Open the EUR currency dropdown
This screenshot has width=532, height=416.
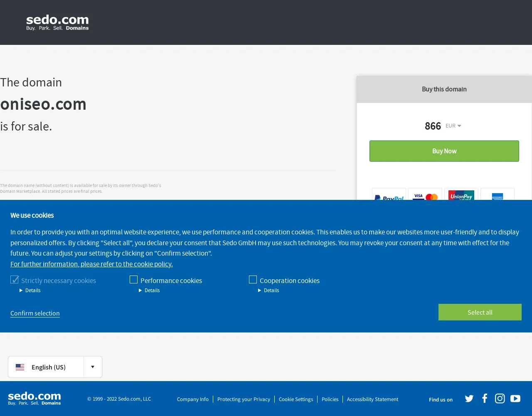[453, 126]
